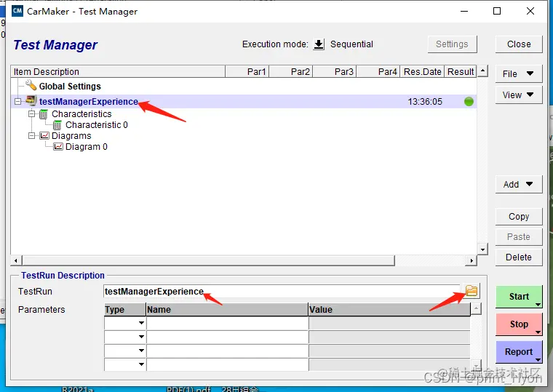Viewport: 553px width, 392px height.
Task: Click the Result column header
Action: click(x=461, y=71)
